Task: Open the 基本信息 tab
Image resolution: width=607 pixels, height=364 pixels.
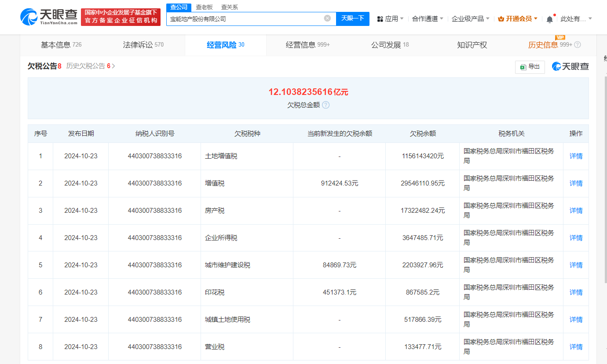Action: click(61, 45)
